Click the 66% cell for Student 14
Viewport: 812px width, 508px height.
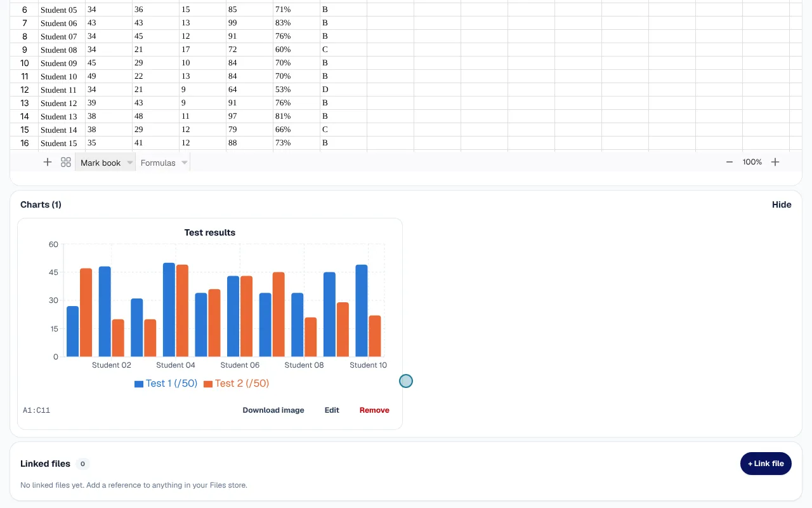296,130
